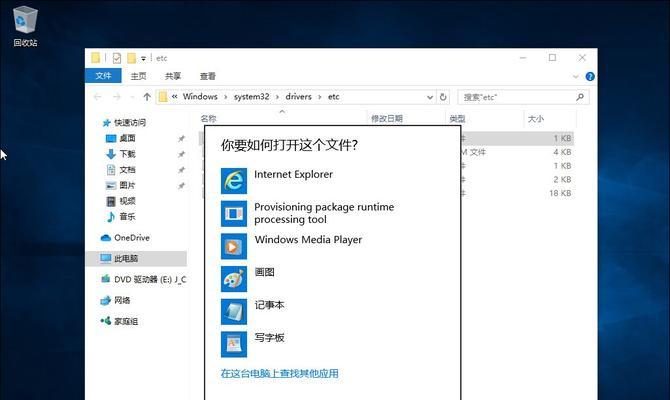The image size is (670, 400).
Task: Switch to the 共享 ribbon tab
Action: coord(173,76)
